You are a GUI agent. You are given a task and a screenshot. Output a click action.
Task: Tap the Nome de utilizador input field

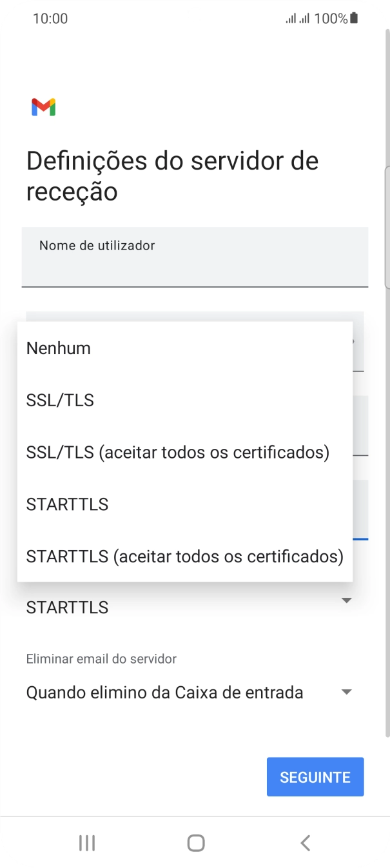click(195, 257)
